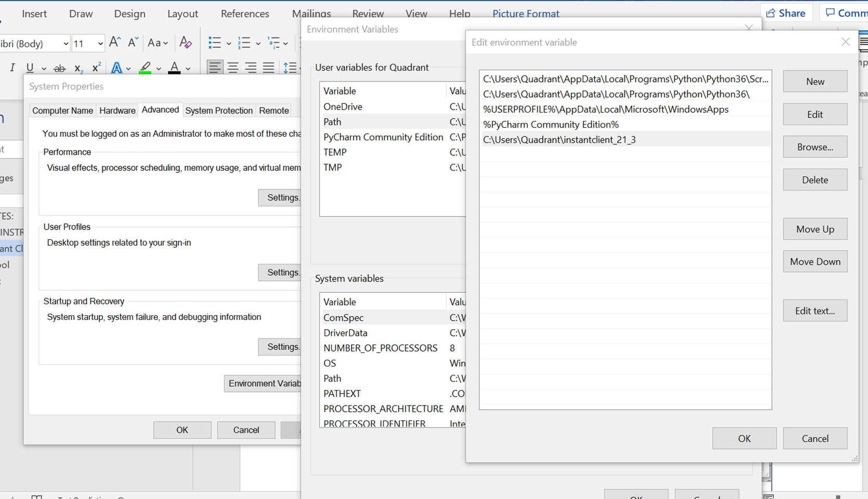This screenshot has height=499, width=868.
Task: Open the font size dropdown
Action: (x=100, y=44)
